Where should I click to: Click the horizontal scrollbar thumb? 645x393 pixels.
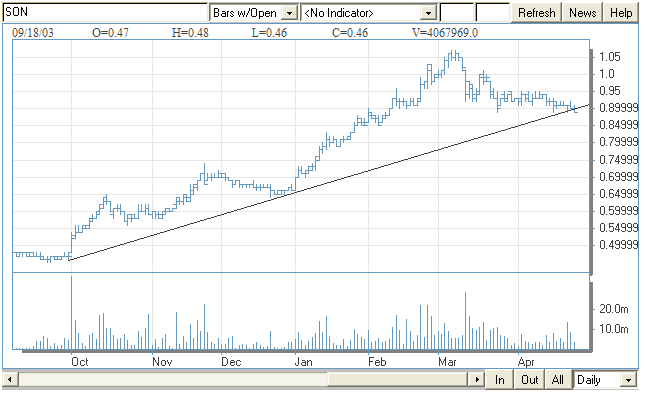(398, 379)
